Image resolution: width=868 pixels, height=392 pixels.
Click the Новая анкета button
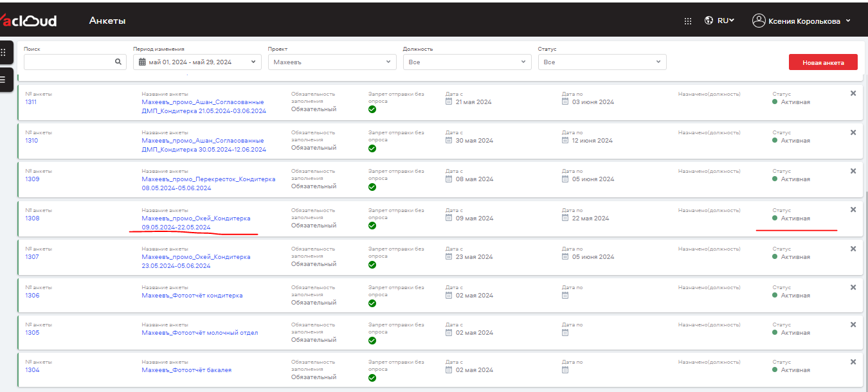pos(823,62)
